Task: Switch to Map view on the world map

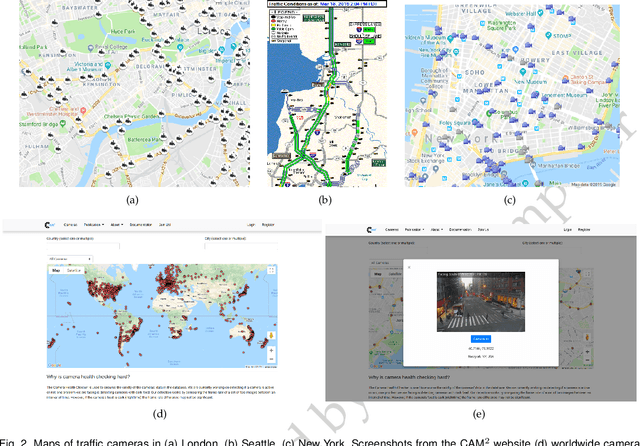Action: tap(56, 271)
